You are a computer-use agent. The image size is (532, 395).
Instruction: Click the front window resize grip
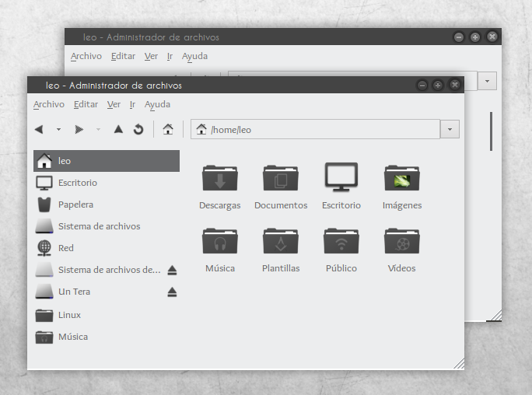459,363
